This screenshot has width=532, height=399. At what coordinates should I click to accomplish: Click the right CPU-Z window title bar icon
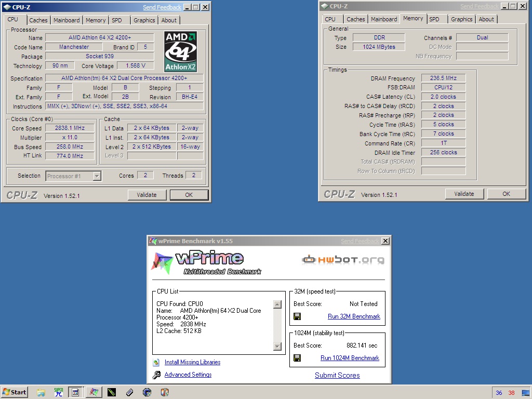pos(325,6)
